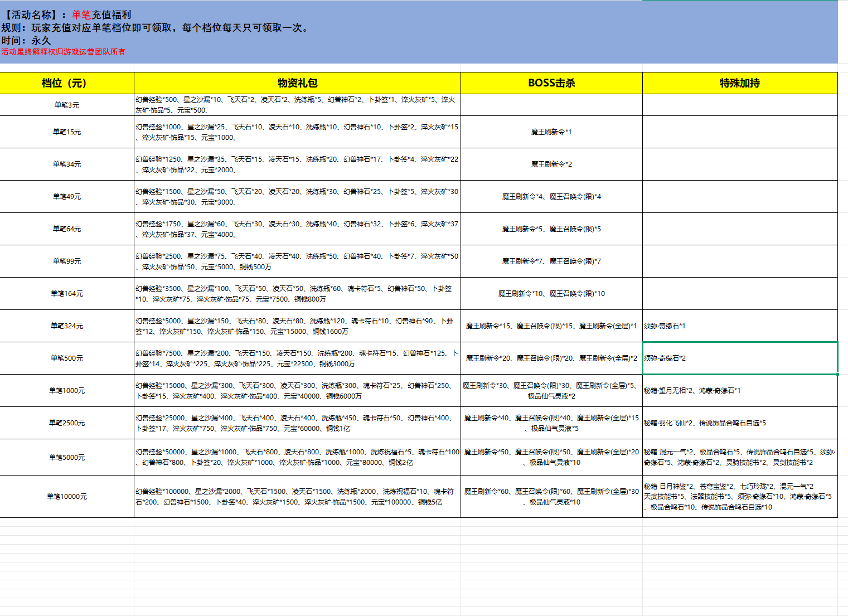Select the 物资礼包 column header
This screenshot has width=848, height=616.
point(297,83)
